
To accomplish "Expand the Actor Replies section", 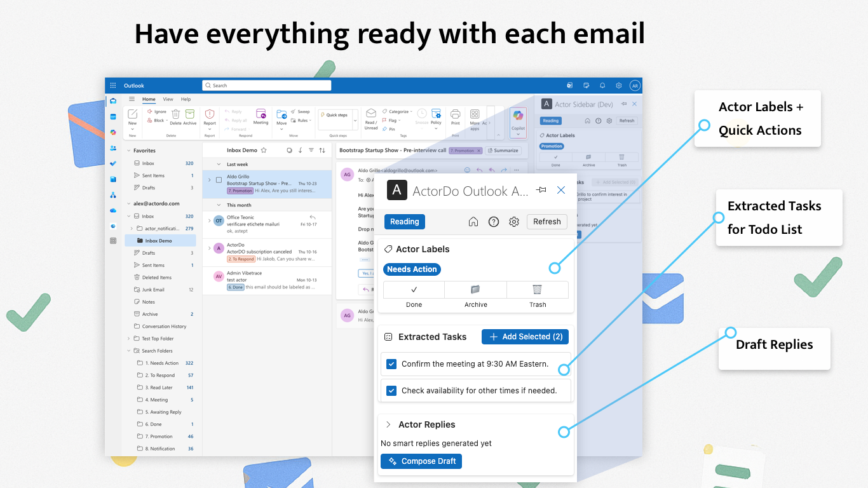I will pyautogui.click(x=388, y=424).
